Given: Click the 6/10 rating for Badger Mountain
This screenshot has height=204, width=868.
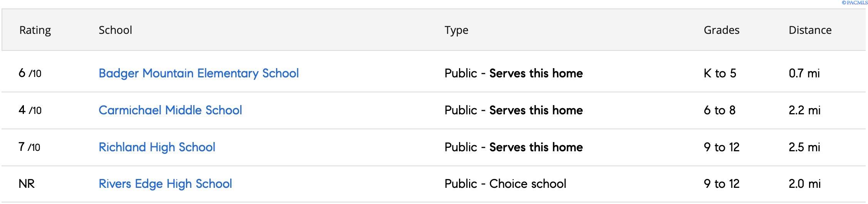Looking at the screenshot, I should coord(30,73).
